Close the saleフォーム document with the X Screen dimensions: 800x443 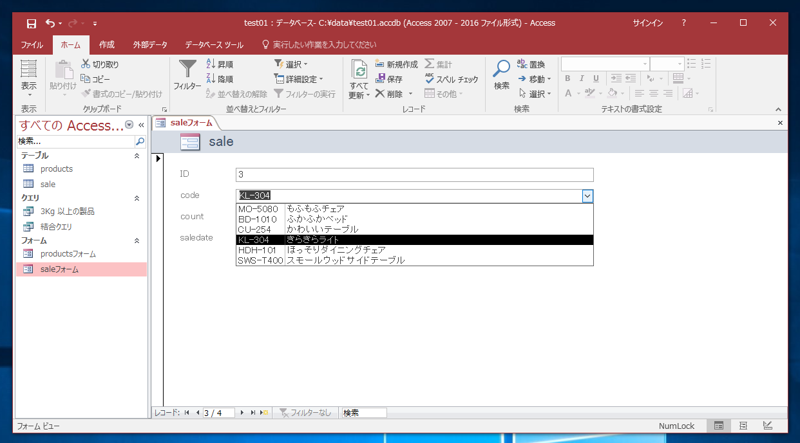[780, 123]
